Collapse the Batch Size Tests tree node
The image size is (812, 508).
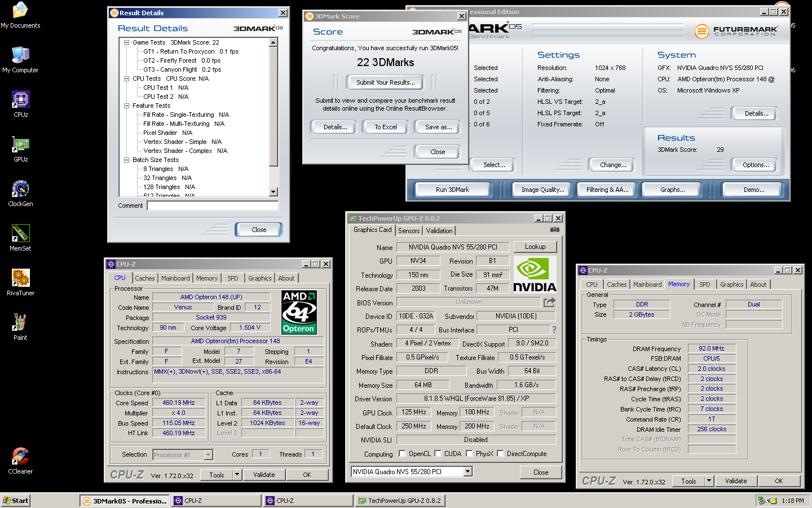[x=127, y=160]
